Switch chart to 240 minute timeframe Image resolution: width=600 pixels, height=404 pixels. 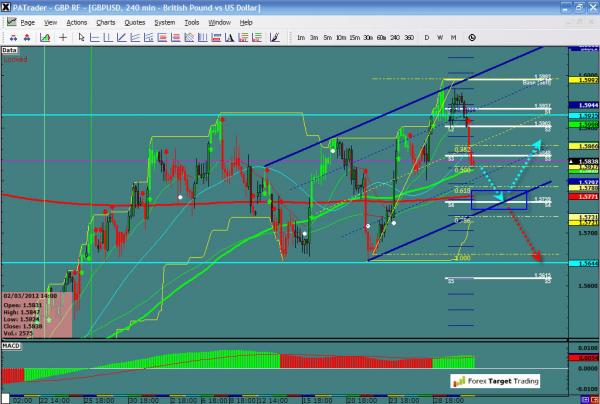(393, 37)
